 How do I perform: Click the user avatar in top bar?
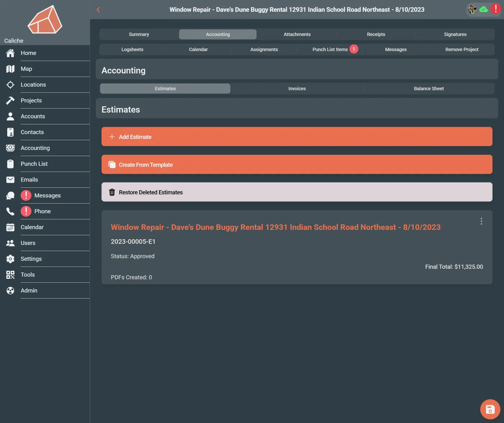click(x=472, y=9)
